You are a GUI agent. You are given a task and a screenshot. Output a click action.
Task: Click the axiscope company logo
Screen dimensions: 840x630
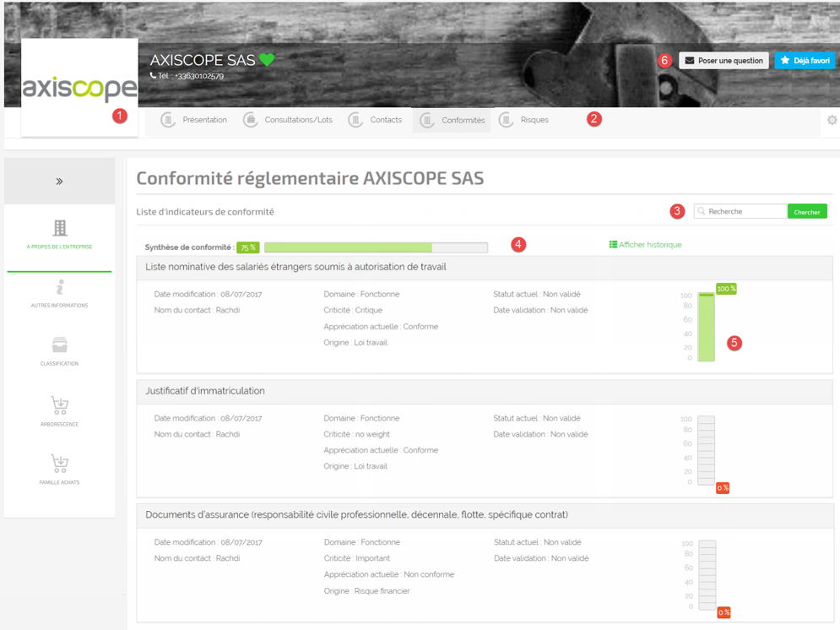79,88
